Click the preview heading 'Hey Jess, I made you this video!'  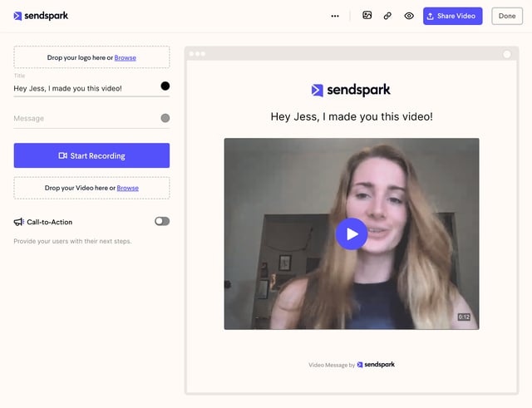pos(352,116)
